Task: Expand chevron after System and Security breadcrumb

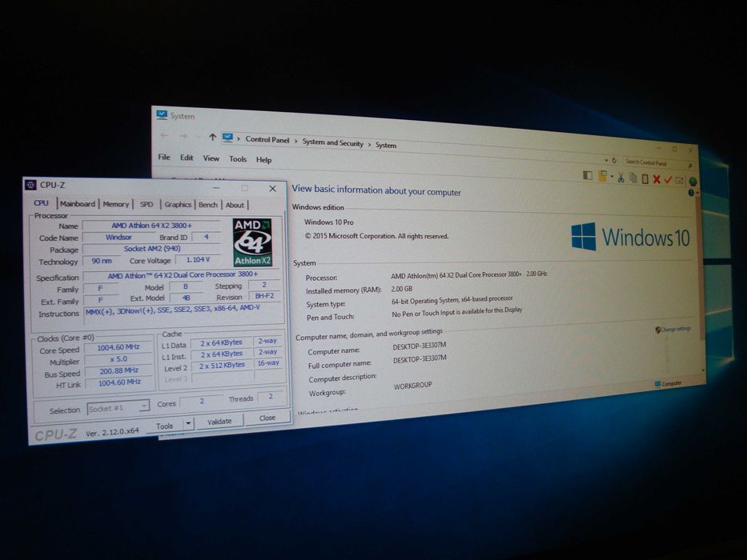Action: [369, 144]
